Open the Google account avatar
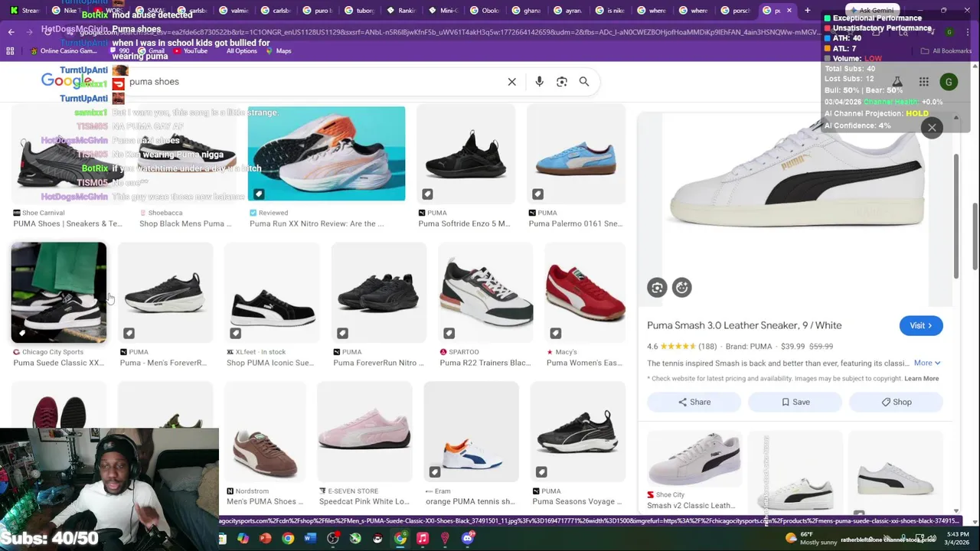980x551 pixels. tap(949, 82)
